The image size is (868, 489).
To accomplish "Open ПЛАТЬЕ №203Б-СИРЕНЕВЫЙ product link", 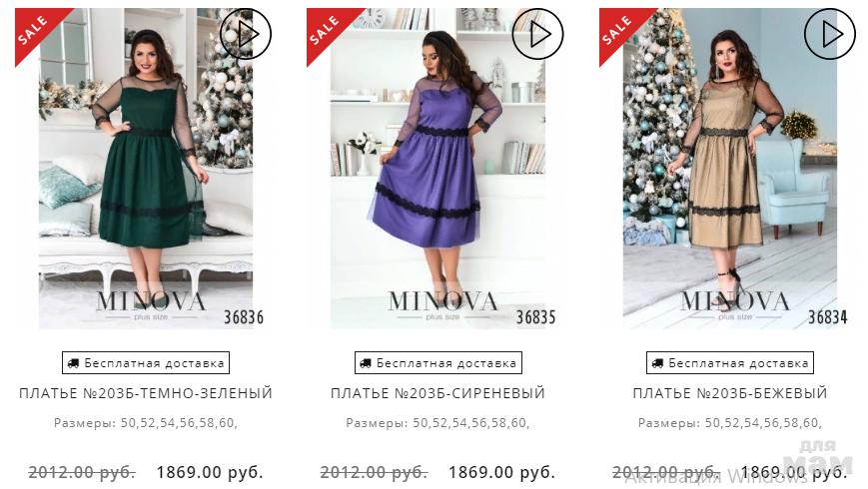I will [437, 393].
